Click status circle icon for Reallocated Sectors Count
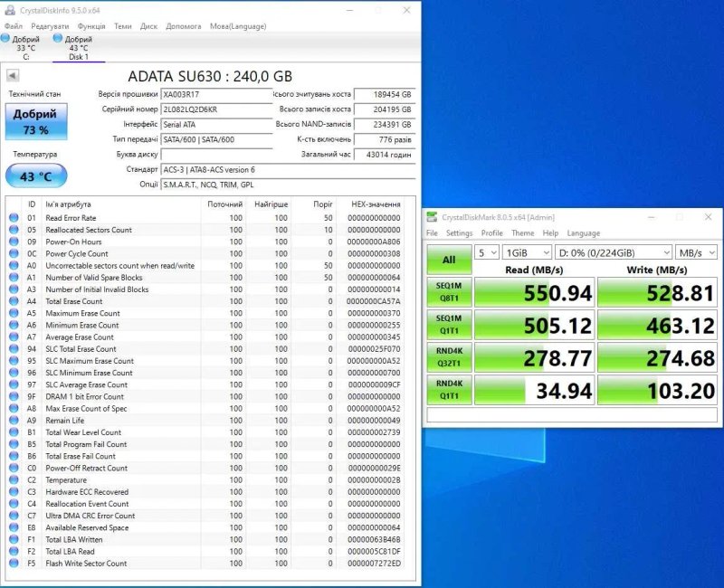 tap(14, 230)
